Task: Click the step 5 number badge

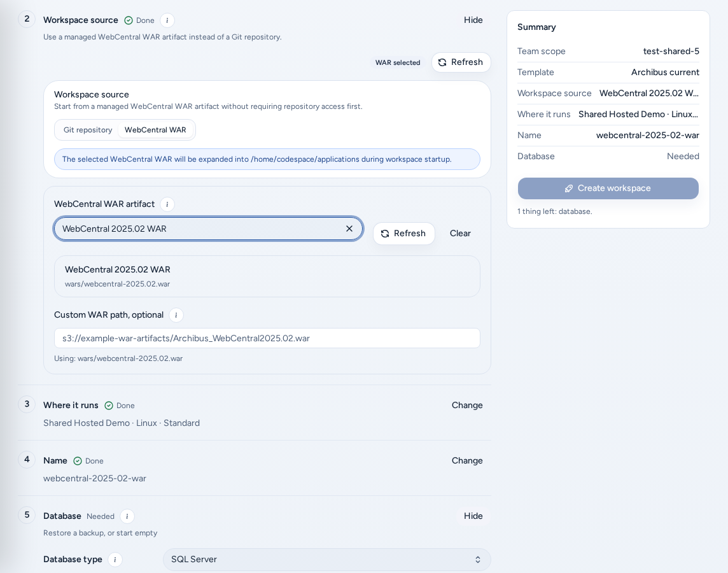Action: (x=27, y=514)
